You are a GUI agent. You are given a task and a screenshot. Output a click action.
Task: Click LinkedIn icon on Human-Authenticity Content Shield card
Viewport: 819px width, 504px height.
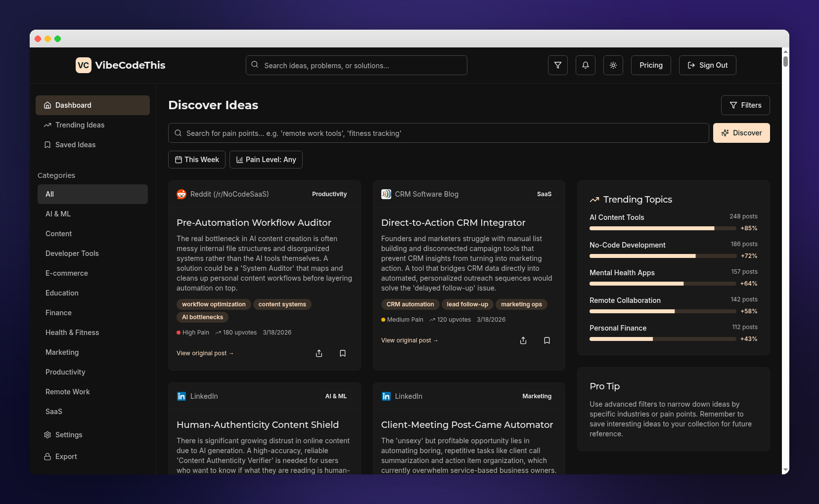[182, 396]
